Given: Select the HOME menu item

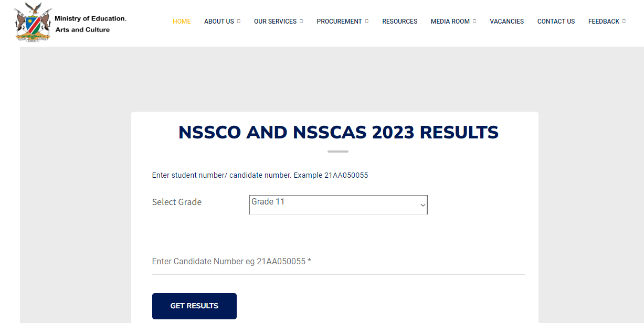Looking at the screenshot, I should pos(182,21).
